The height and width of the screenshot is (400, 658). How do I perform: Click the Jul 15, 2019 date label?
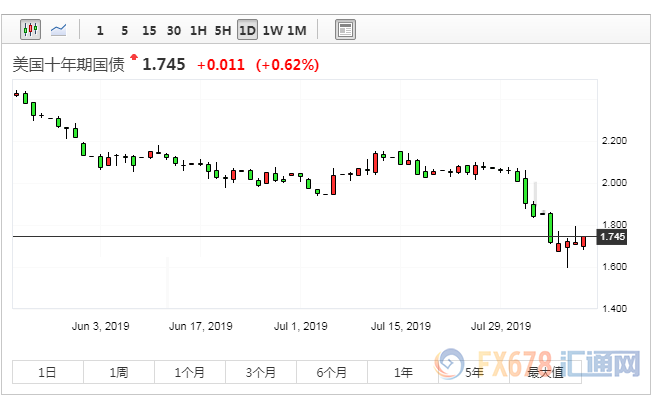pos(401,326)
